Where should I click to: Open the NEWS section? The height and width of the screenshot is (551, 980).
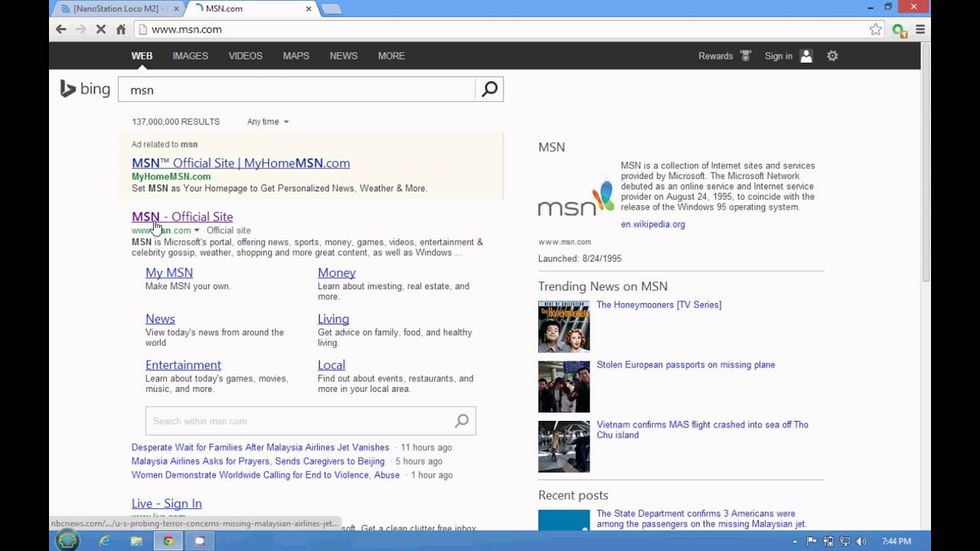[x=344, y=56]
